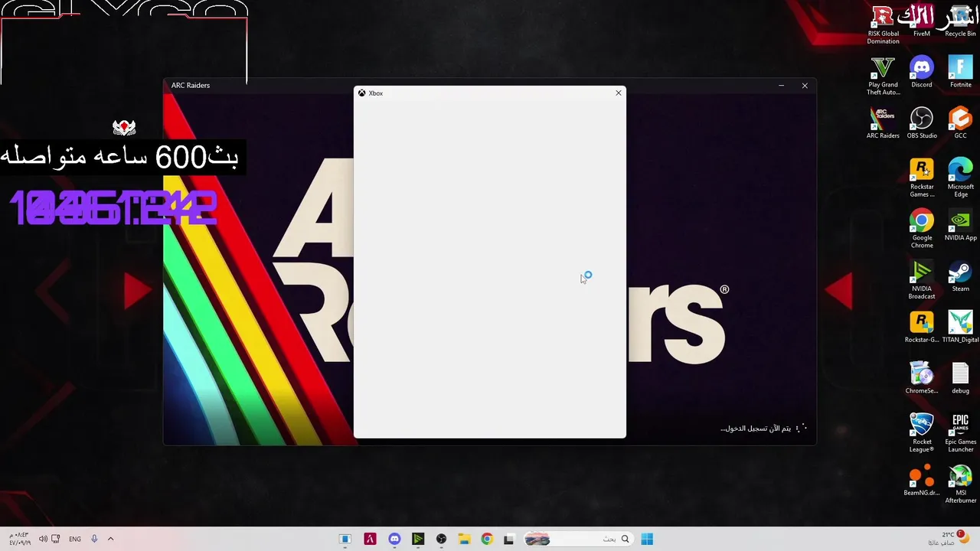
Task: Select the Rocket League desktop shortcut
Action: tap(922, 433)
